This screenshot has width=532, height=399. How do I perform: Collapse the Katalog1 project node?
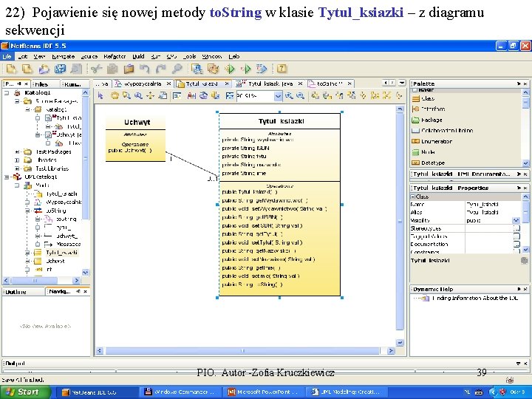tap(7, 92)
